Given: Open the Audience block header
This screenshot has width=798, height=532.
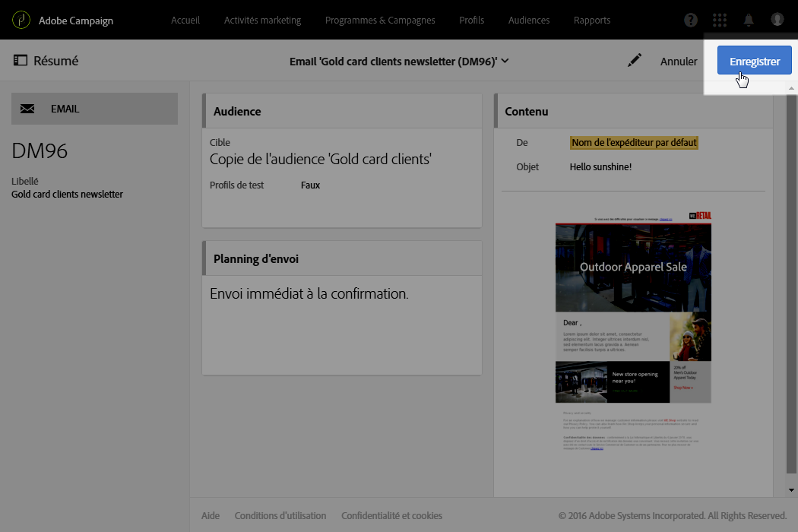Looking at the screenshot, I should [342, 111].
